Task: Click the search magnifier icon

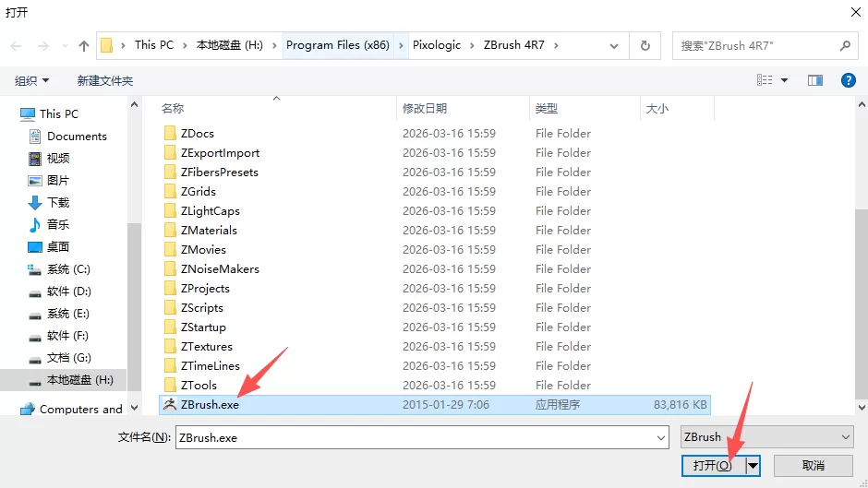Action: click(x=845, y=46)
